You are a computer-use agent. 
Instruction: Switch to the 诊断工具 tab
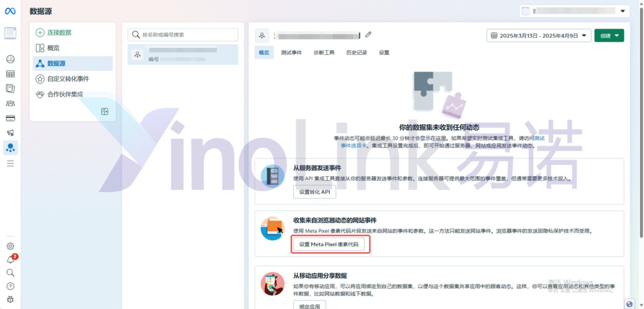pyautogui.click(x=324, y=53)
